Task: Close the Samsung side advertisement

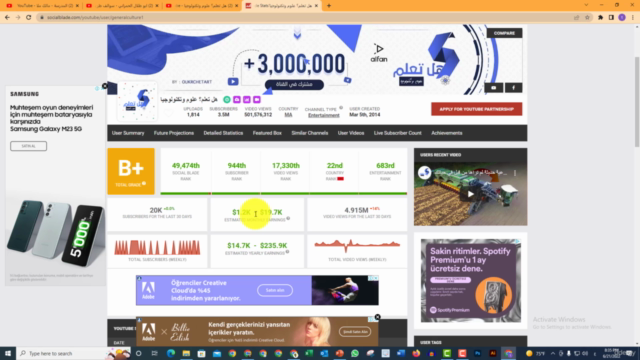Action: coord(105,86)
